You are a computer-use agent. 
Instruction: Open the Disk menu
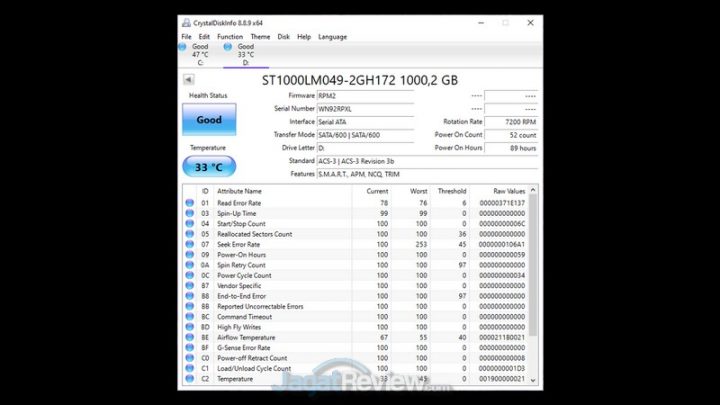[x=284, y=37]
